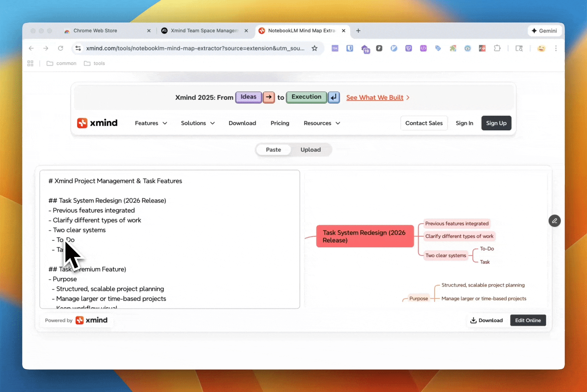Reload the current page

click(61, 48)
